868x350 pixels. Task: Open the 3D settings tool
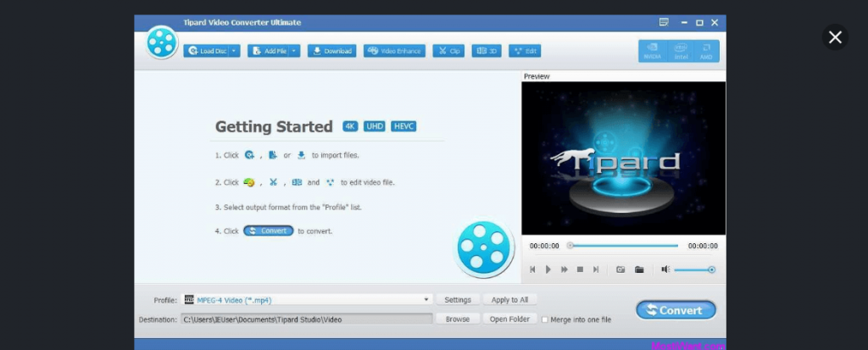487,51
